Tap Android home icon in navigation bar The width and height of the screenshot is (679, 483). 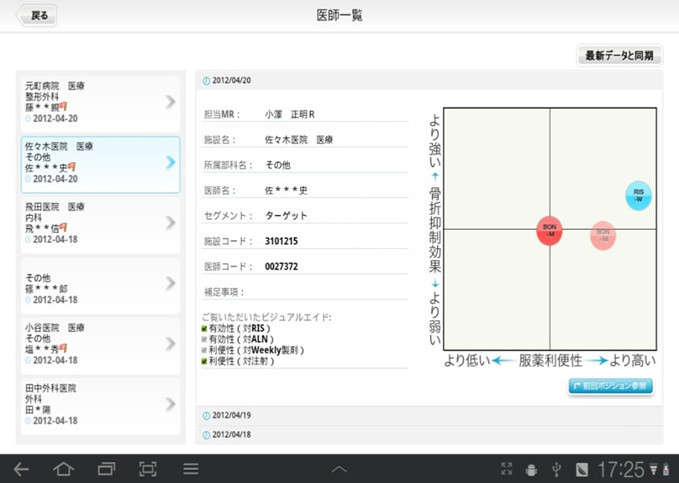63,469
